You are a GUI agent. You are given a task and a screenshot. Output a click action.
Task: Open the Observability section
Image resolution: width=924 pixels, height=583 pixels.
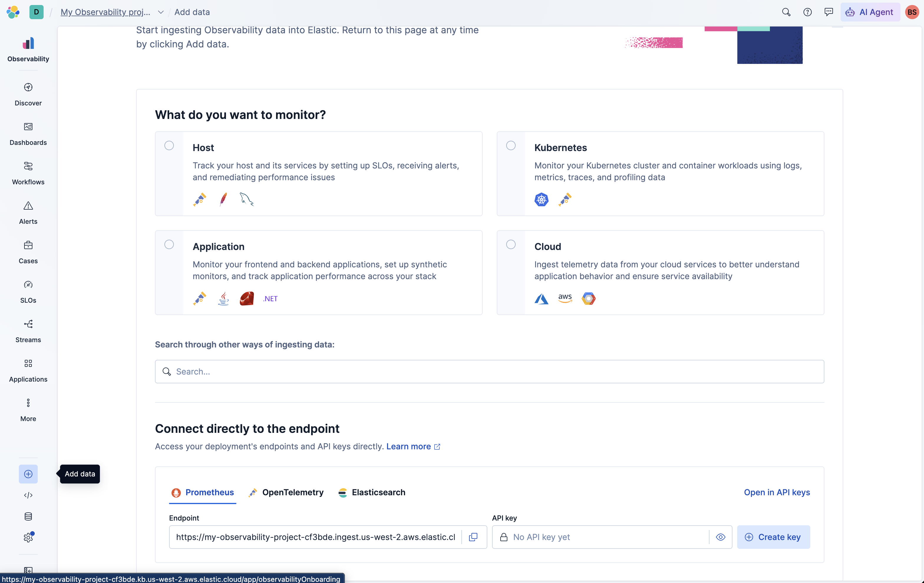click(x=28, y=50)
